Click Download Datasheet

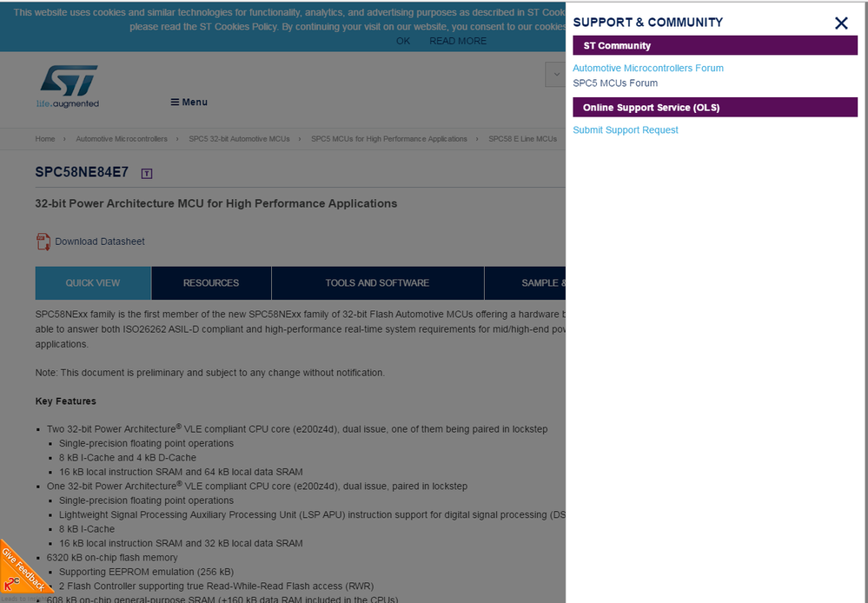coord(98,241)
